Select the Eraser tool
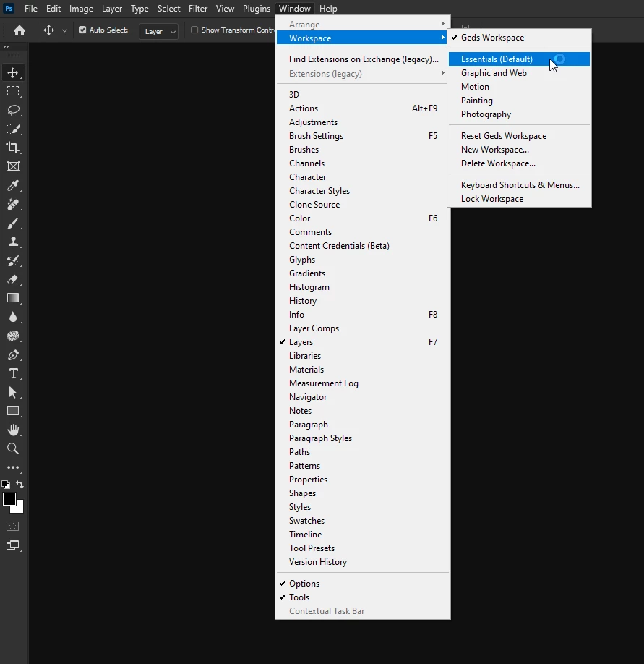 [x=13, y=279]
